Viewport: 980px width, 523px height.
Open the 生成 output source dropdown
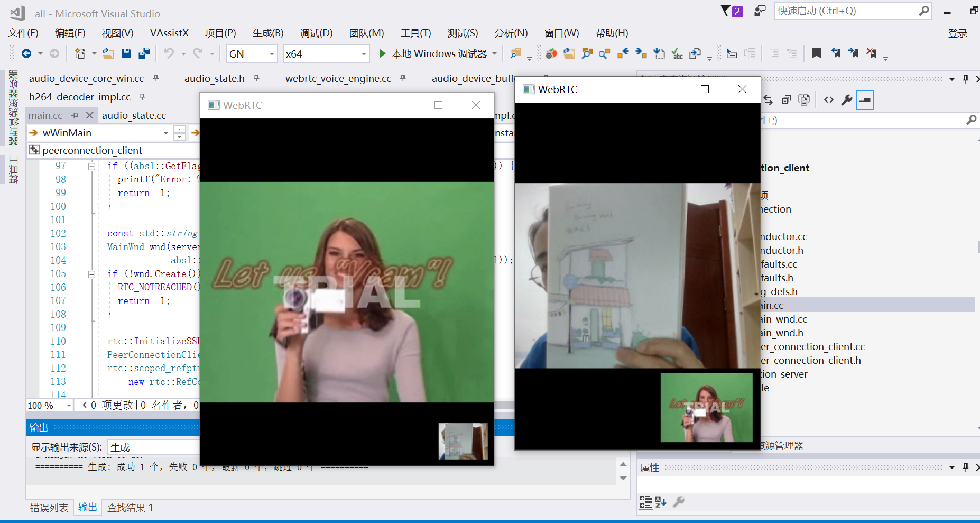click(x=153, y=446)
